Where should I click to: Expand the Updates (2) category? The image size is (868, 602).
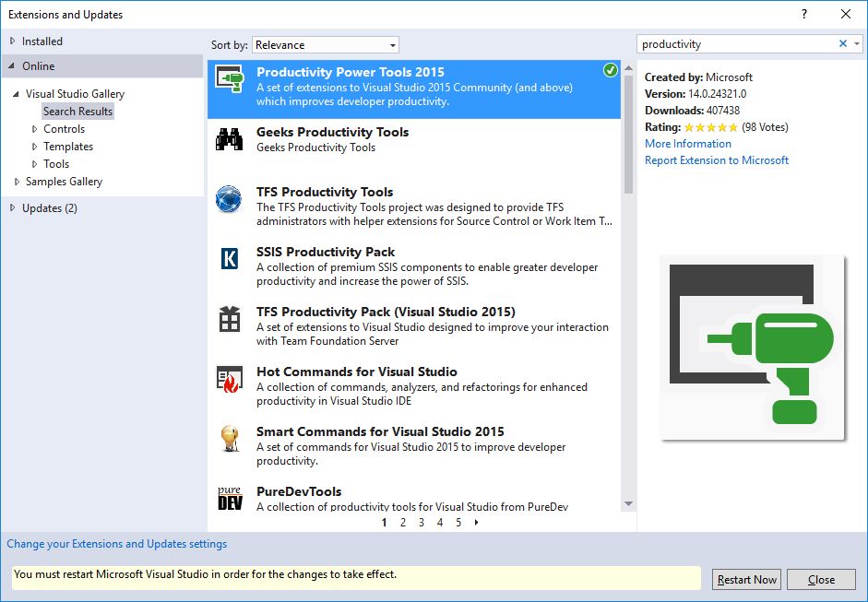pyautogui.click(x=12, y=208)
